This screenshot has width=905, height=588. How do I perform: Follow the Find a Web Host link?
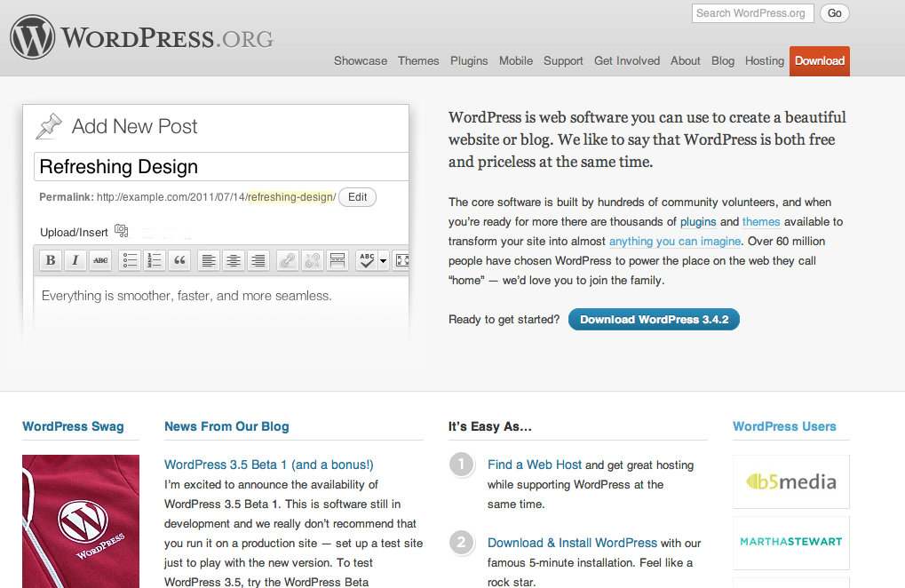(x=535, y=465)
